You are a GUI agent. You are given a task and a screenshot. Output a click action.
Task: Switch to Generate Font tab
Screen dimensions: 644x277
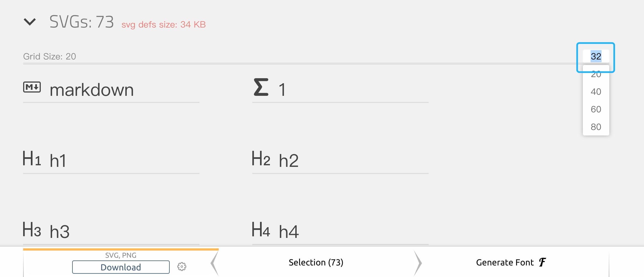coord(511,262)
